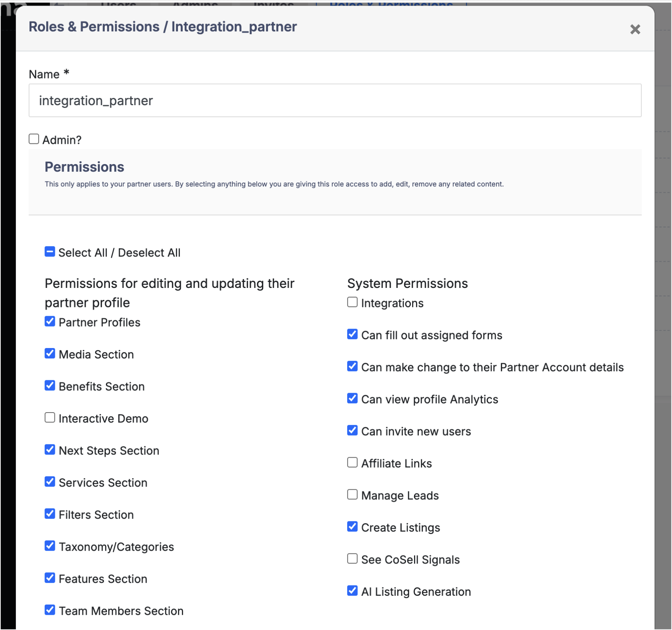672x630 pixels.
Task: Check the Affiliate Links checkbox
Action: pyautogui.click(x=352, y=462)
